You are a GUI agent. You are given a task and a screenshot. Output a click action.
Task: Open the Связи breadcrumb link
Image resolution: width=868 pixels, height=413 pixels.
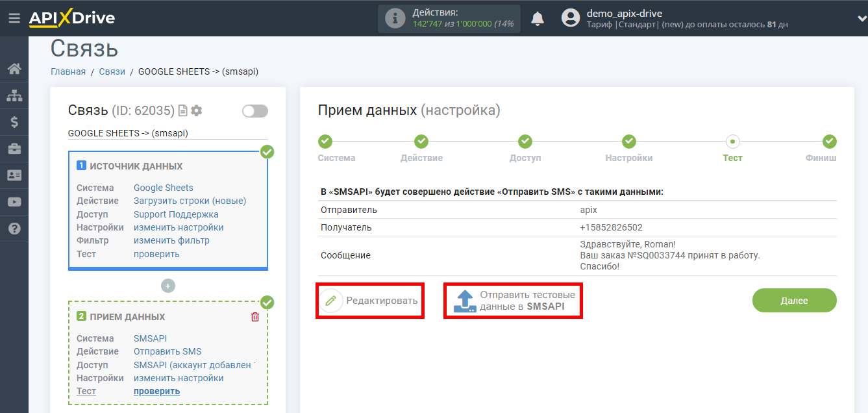click(x=112, y=71)
